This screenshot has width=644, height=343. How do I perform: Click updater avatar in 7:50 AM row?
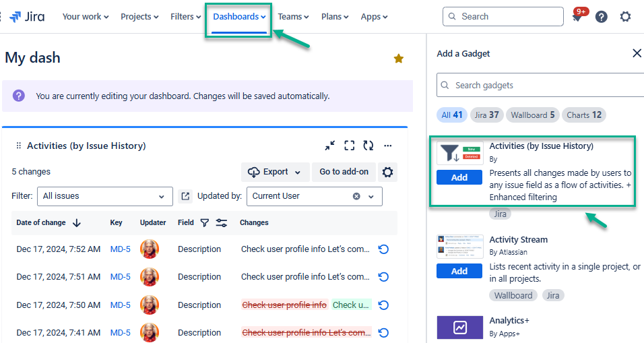click(150, 305)
